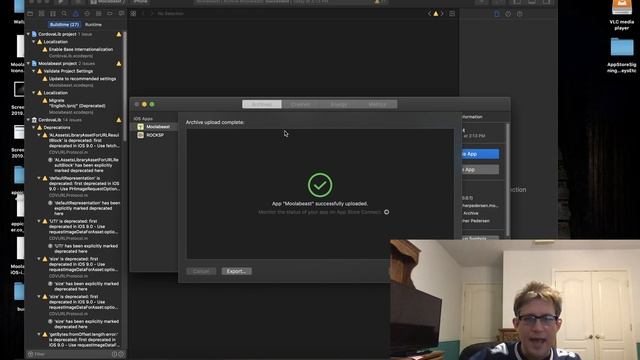The width and height of the screenshot is (640, 360).
Task: Select the Metrics tab in Organizer
Action: [377, 104]
